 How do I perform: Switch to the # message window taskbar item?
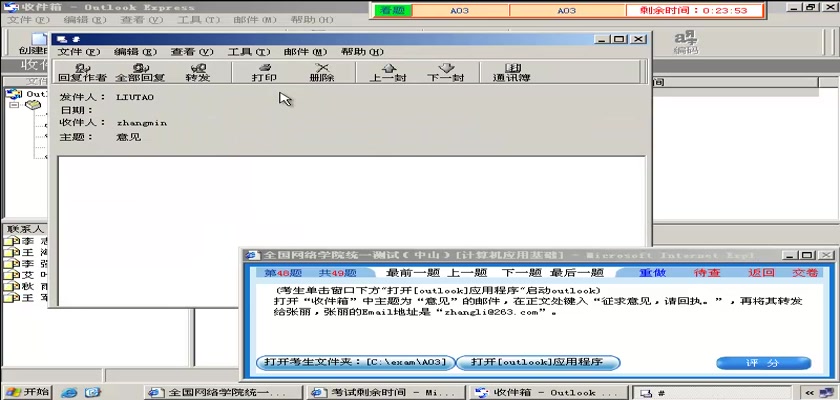711,393
